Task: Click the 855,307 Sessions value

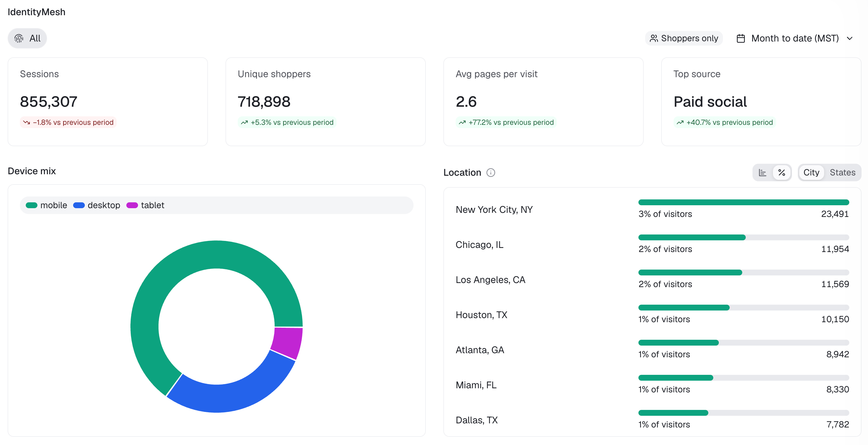Action: (x=49, y=102)
